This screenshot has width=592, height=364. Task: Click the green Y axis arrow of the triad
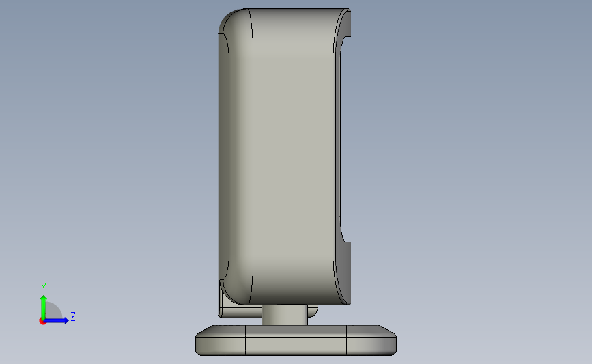coord(43,307)
